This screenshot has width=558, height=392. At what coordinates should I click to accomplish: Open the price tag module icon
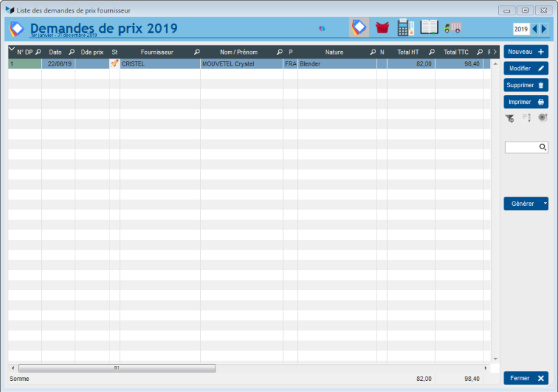(359, 28)
